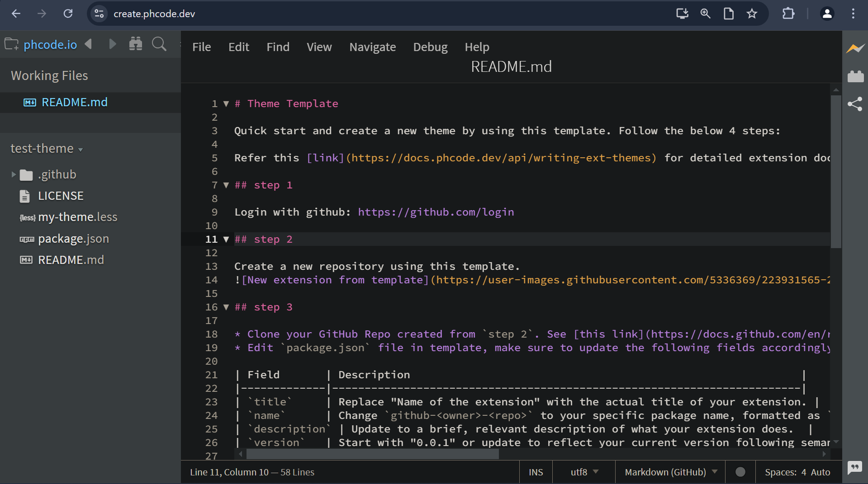
Task: Reload the page
Action: coord(68,14)
